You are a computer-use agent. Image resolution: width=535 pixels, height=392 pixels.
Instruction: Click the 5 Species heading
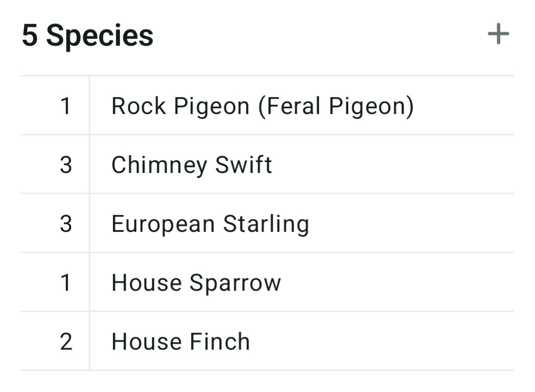[x=88, y=36]
